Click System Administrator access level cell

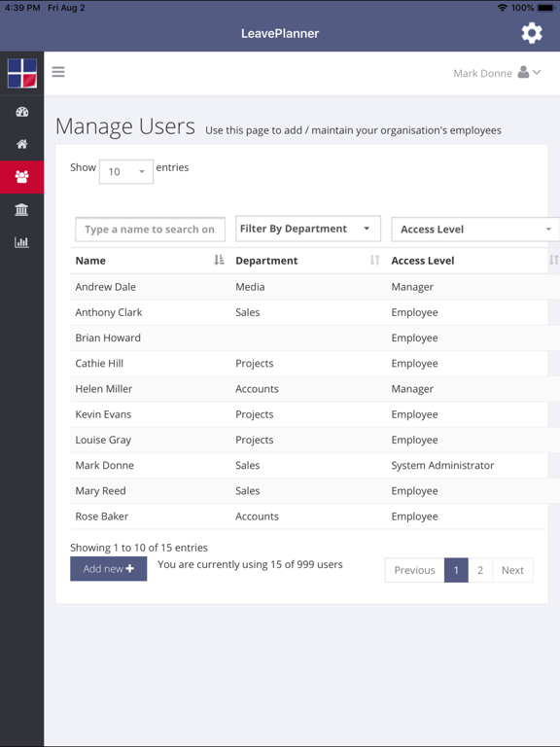(x=442, y=466)
